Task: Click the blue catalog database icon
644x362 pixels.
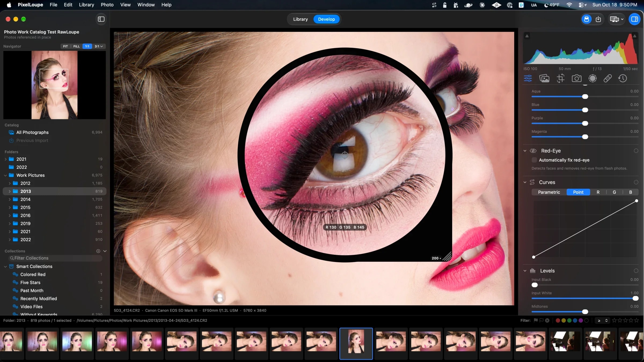Action: pos(587,19)
